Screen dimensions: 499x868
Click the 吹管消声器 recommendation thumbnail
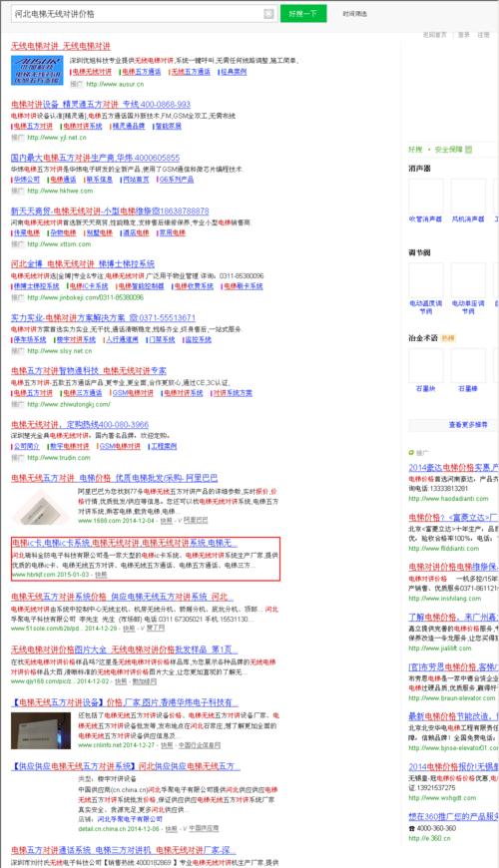click(425, 196)
